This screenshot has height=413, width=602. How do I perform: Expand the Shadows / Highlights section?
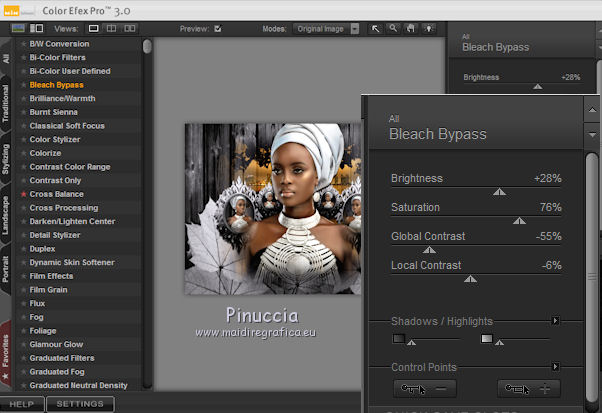pos(555,321)
